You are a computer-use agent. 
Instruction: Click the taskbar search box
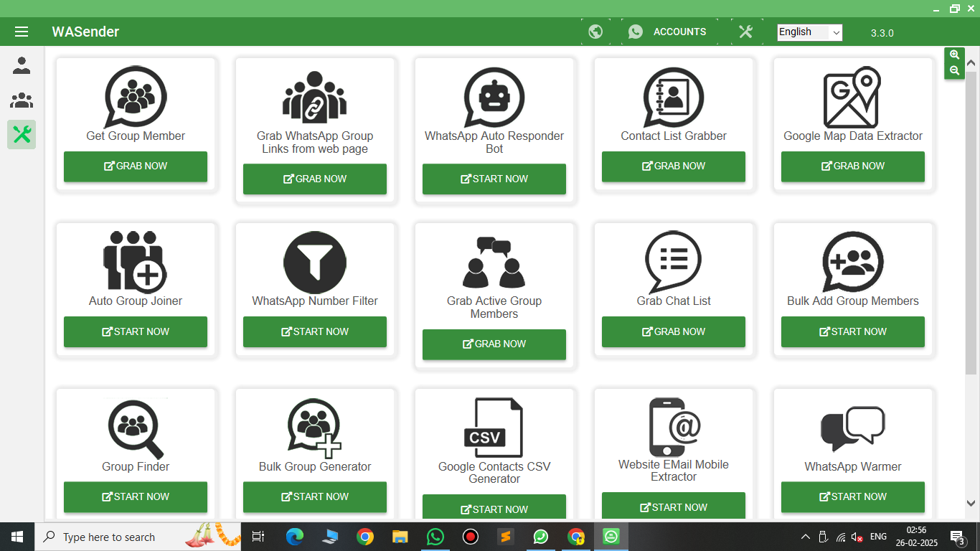(x=138, y=537)
